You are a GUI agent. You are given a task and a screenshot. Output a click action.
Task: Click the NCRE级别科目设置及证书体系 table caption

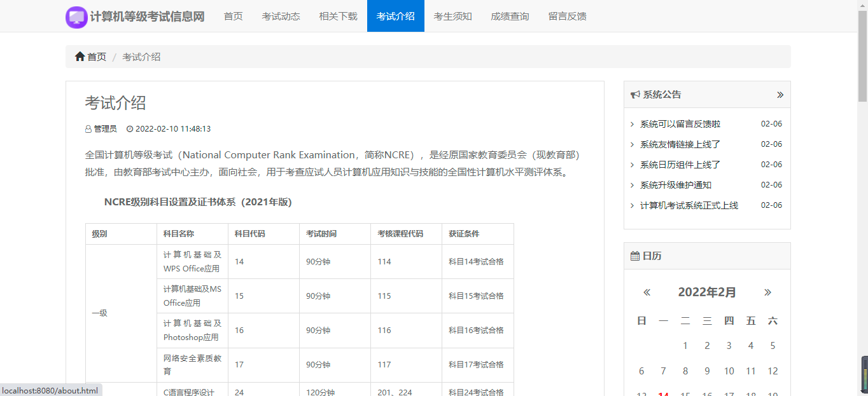198,202
